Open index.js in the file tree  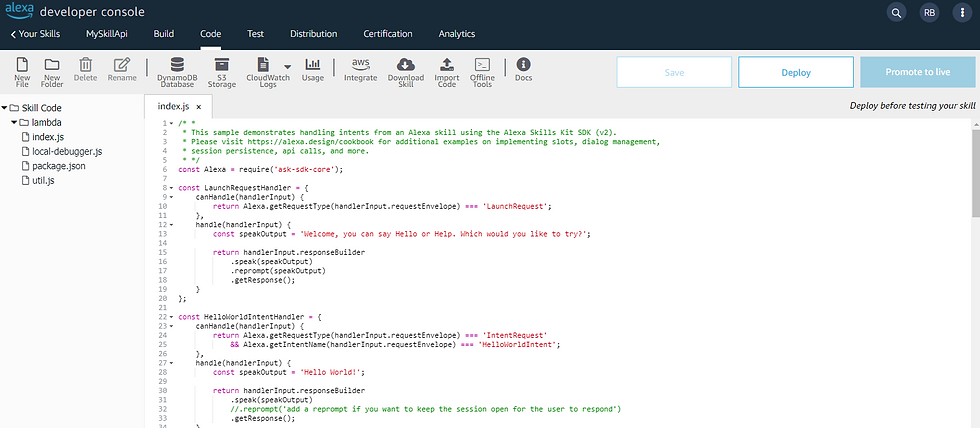(42, 137)
